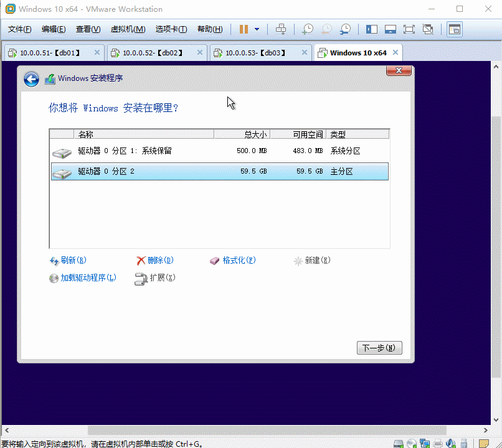Click 新建(E) to create partition
This screenshot has width=502, height=448.
pos(312,261)
